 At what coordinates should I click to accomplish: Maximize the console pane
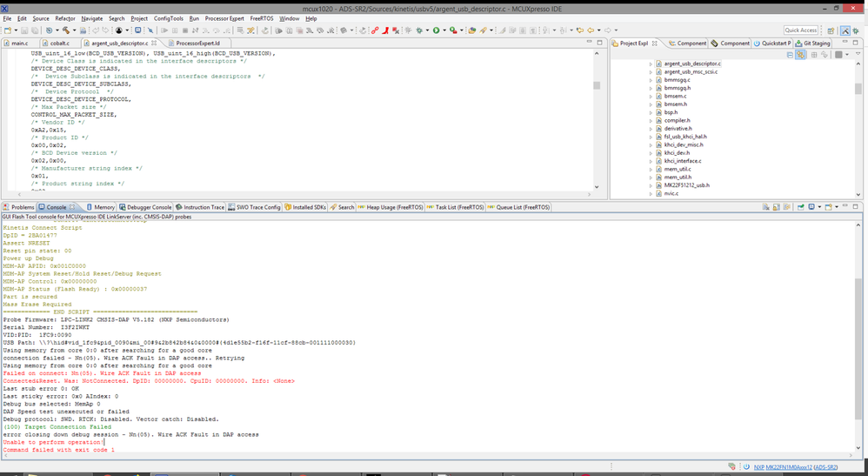click(856, 207)
